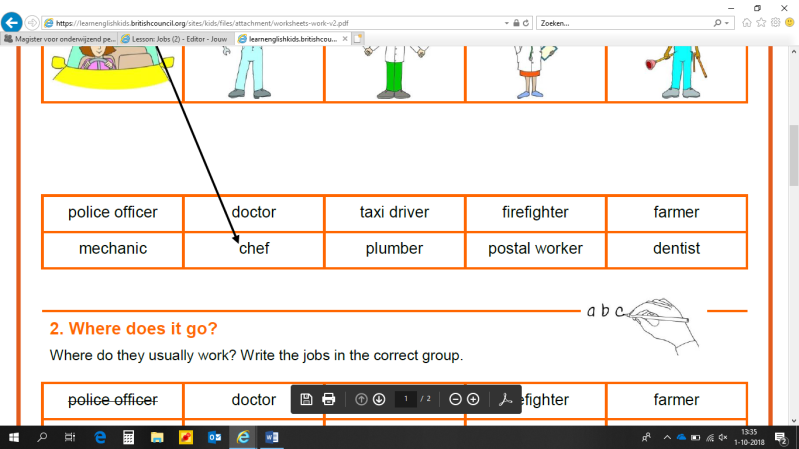Screen dimensions: 799x449
Task: Go back with the browser back arrow
Action: tap(12, 22)
